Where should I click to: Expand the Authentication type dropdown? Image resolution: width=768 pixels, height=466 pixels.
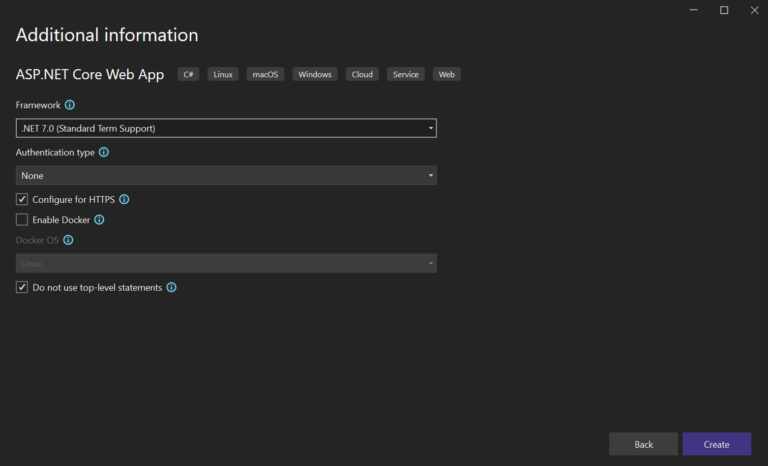tap(226, 175)
